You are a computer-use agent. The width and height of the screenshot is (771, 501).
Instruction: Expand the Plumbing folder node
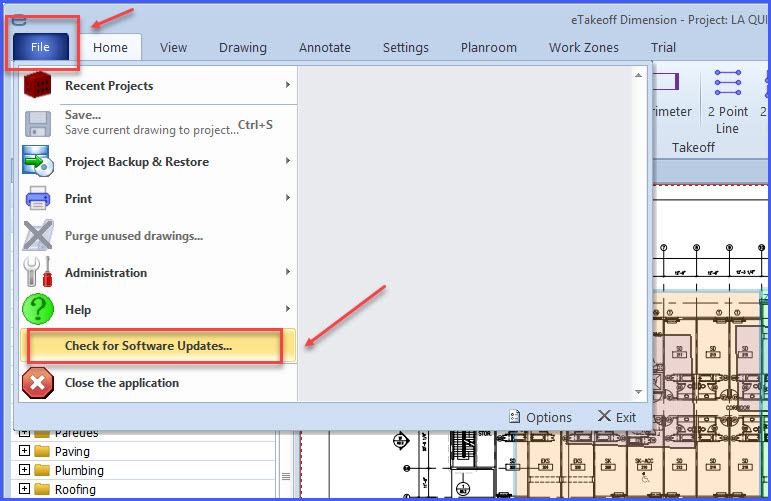[x=24, y=470]
